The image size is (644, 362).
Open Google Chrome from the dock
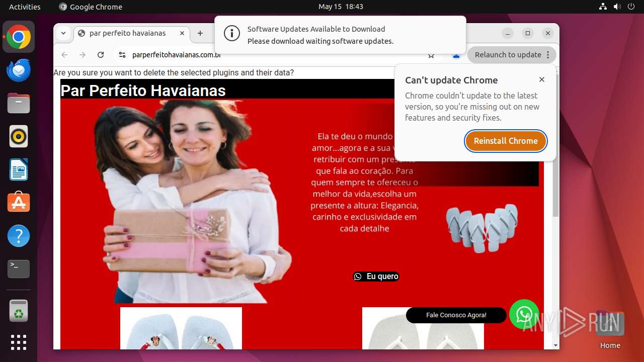tap(19, 37)
